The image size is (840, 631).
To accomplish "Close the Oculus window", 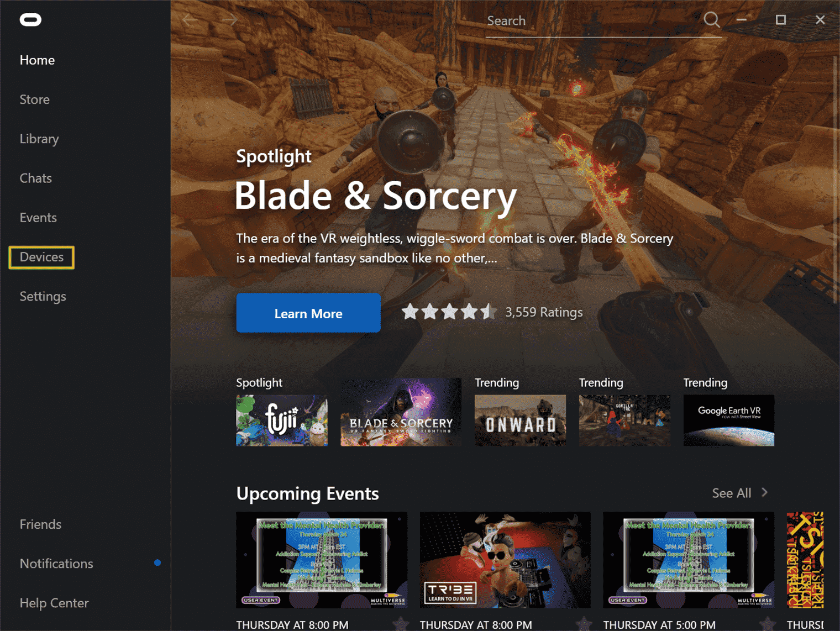I will pos(820,20).
